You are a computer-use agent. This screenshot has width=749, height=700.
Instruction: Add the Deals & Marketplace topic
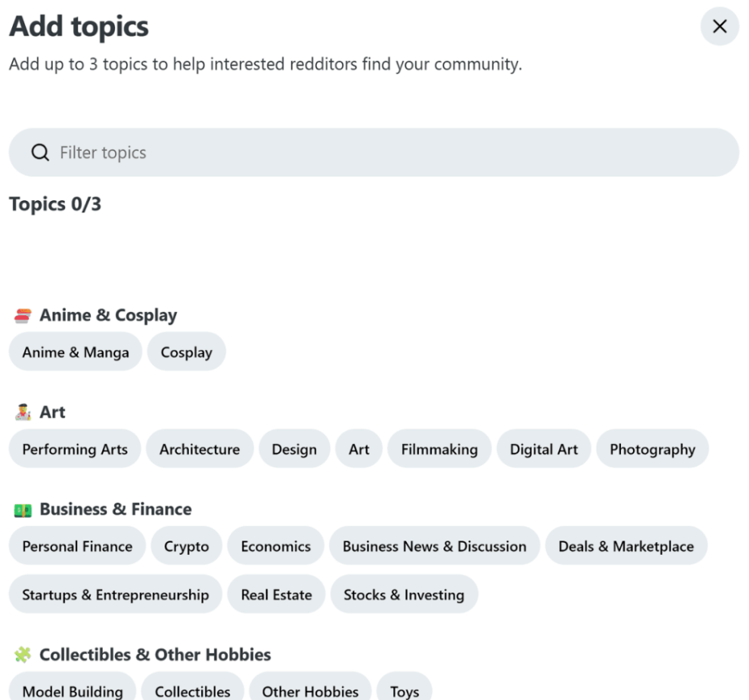pos(626,546)
